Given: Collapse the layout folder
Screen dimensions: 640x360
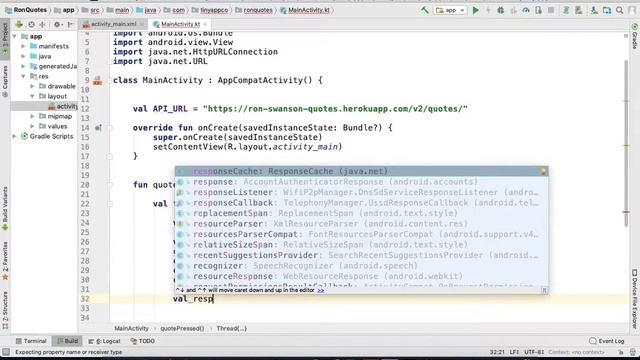Looking at the screenshot, I should 32,96.
